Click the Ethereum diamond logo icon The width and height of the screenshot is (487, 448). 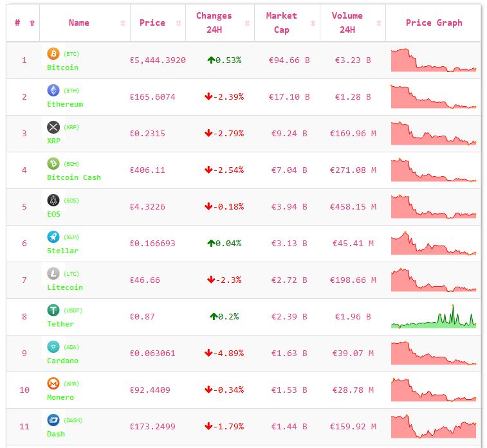[53, 91]
